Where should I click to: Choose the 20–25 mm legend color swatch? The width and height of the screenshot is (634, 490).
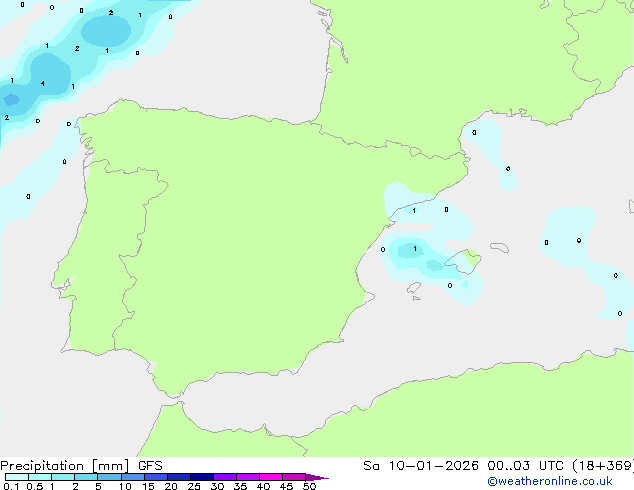pos(179,477)
